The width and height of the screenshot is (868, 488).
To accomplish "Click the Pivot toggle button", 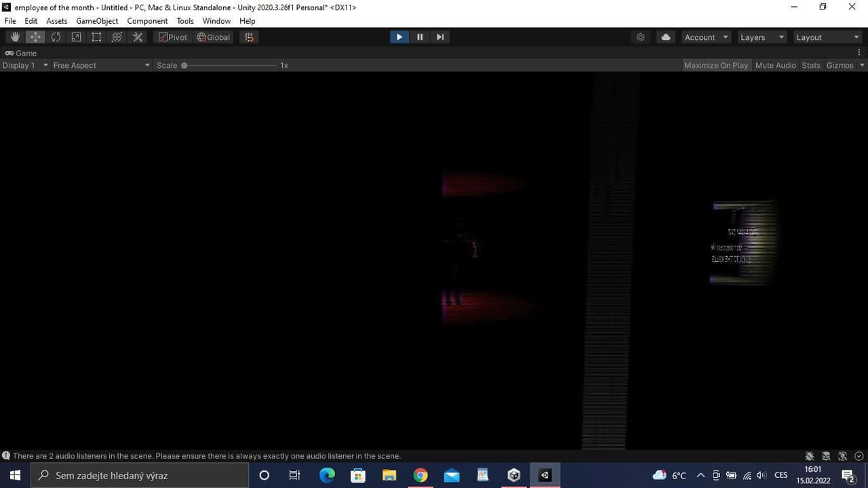I will [173, 37].
